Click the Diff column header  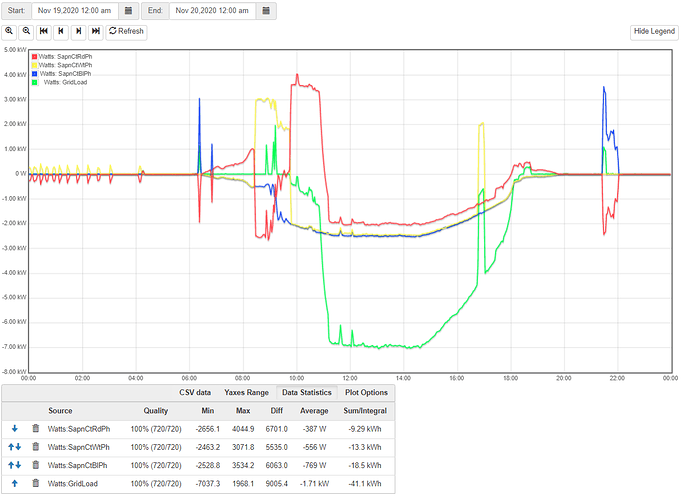click(x=277, y=411)
